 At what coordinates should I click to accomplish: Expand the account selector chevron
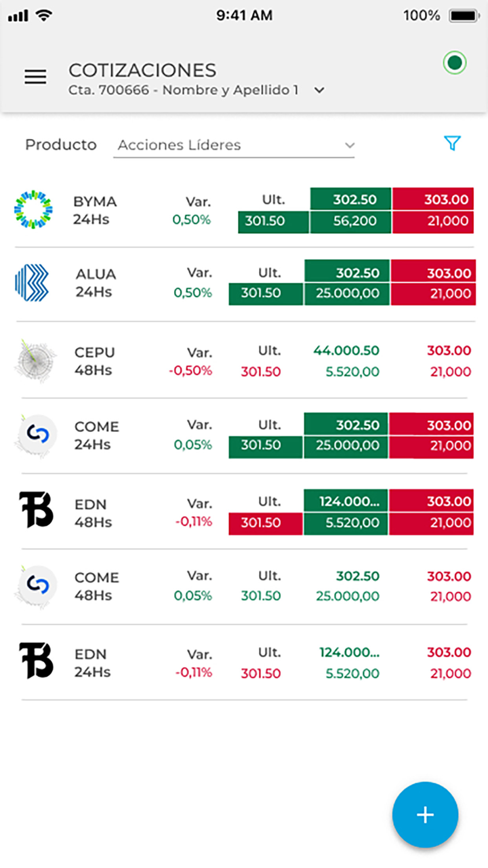point(320,90)
